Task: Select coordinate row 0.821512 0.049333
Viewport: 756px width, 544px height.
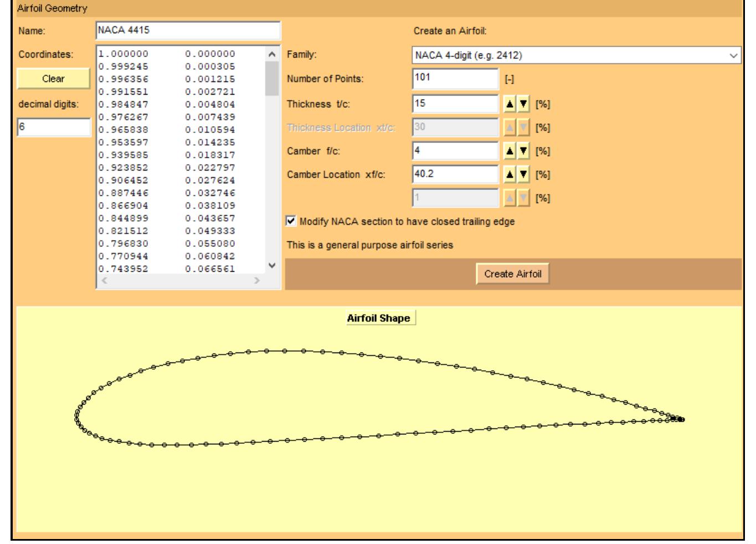Action: point(167,231)
